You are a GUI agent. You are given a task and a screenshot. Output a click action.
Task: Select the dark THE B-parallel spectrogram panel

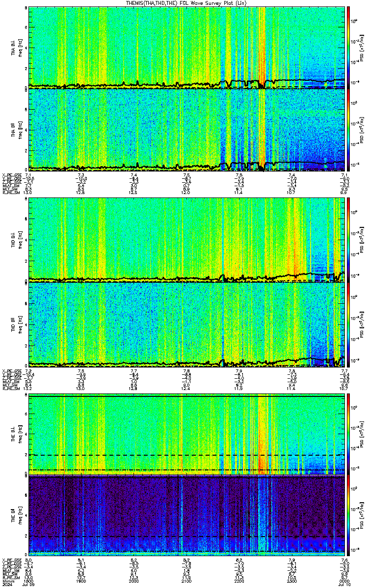click(186, 516)
